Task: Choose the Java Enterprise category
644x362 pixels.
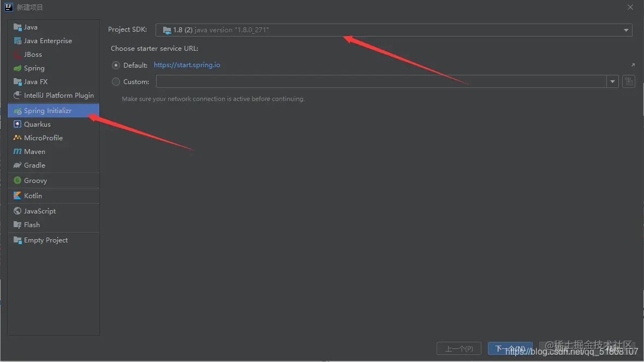Action: click(53, 41)
